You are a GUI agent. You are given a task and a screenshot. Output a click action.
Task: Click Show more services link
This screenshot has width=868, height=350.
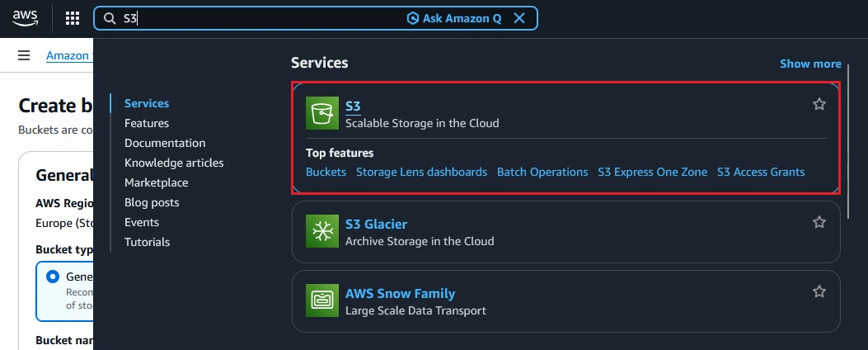point(810,64)
